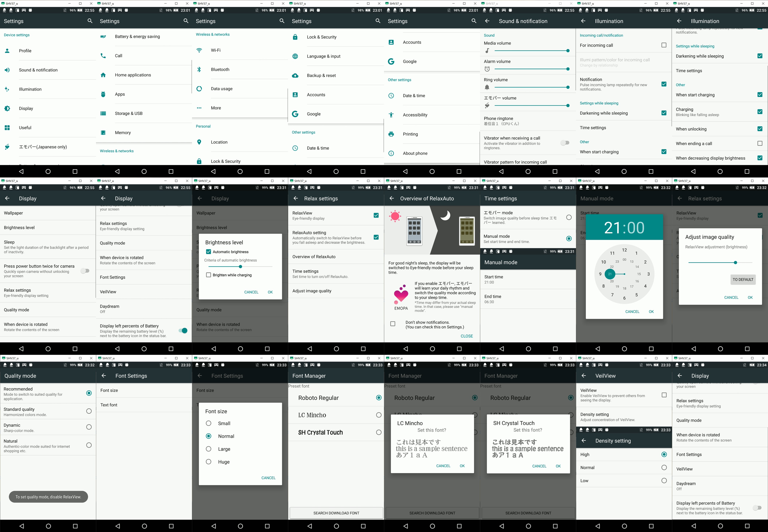Uncheck When decreasing display brightness
This screenshot has height=532, width=768.
point(760,158)
